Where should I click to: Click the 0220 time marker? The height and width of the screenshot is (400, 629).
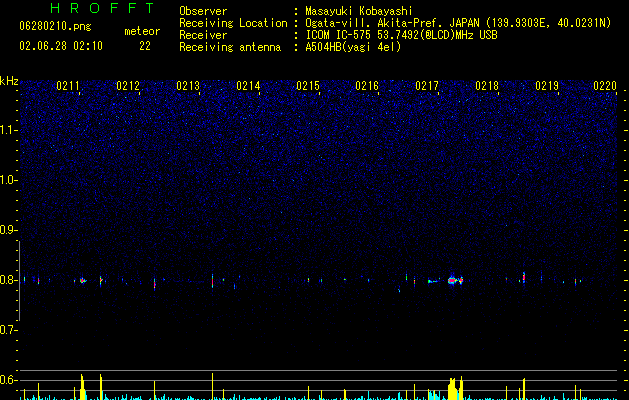point(605,86)
